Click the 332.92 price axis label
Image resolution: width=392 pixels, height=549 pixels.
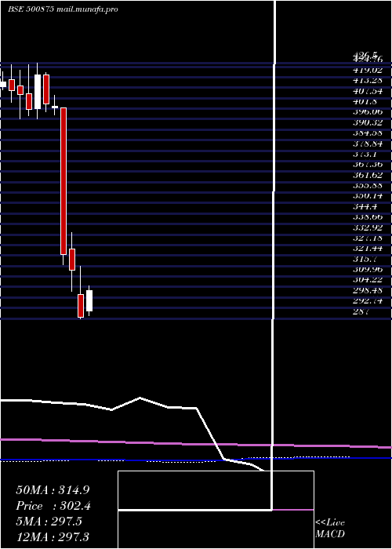click(368, 227)
